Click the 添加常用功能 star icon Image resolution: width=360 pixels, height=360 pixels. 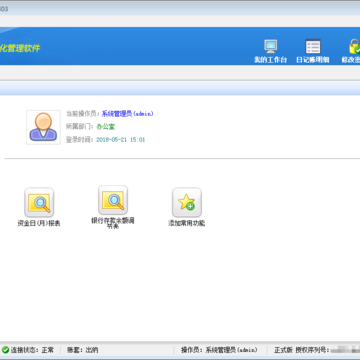(187, 202)
